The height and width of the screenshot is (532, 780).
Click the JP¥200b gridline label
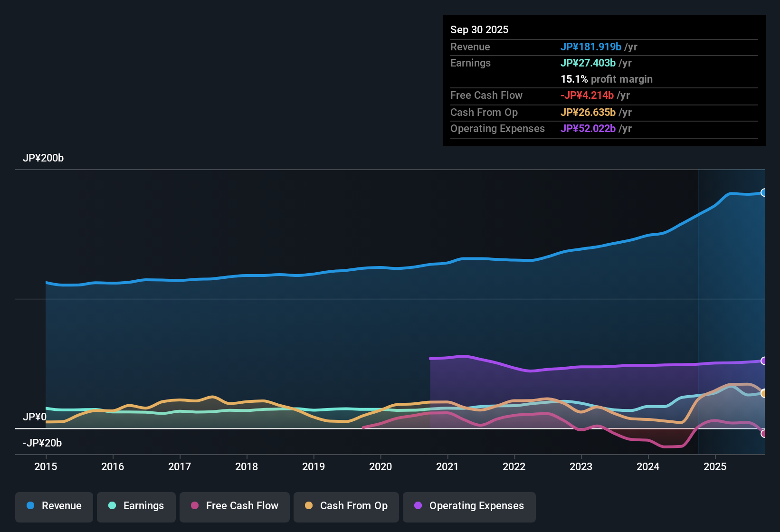(x=43, y=158)
